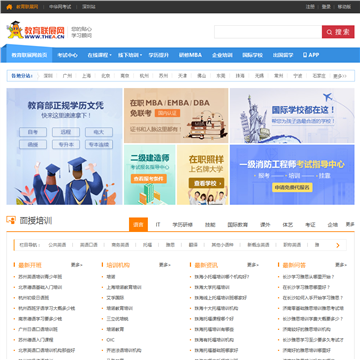The width and height of the screenshot is (360, 360).
Task: Click 移动版 link in top bar
Action: click(x=344, y=7)
